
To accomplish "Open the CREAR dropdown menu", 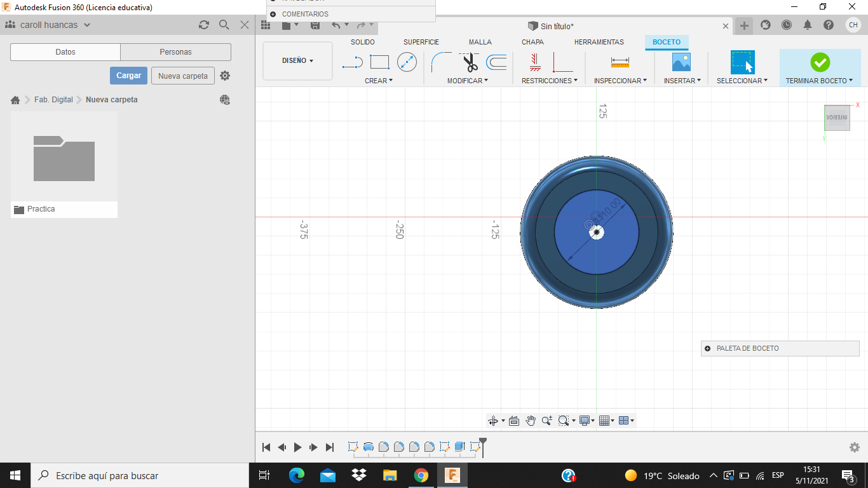I will point(379,81).
